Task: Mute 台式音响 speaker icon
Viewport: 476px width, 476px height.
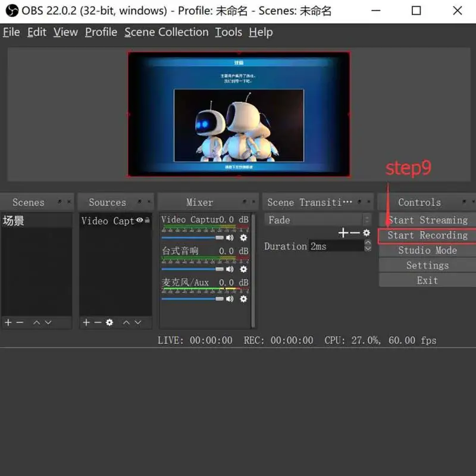Action: click(x=230, y=269)
